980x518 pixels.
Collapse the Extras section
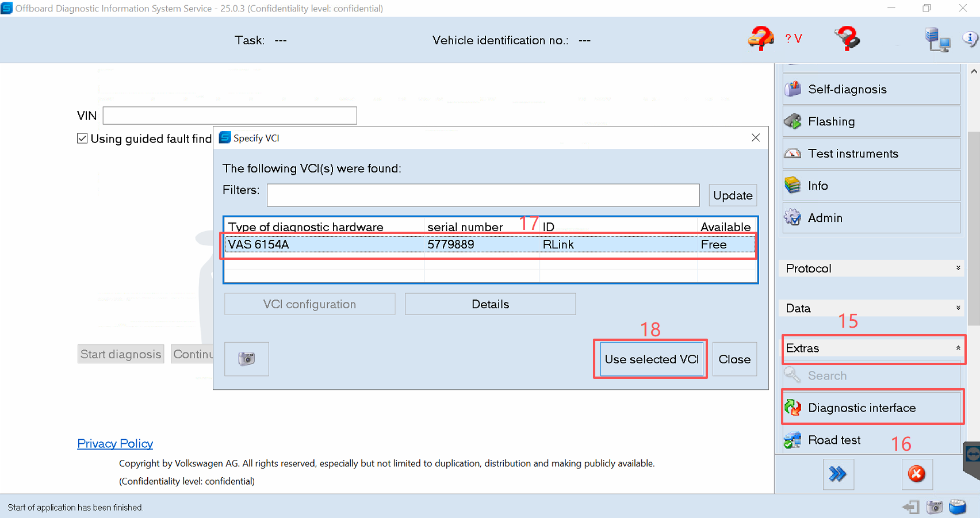872,348
